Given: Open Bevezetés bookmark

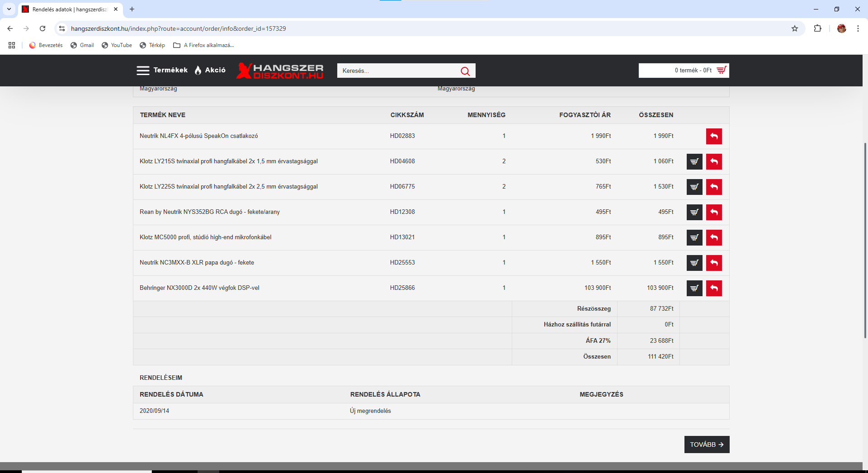Looking at the screenshot, I should point(46,45).
